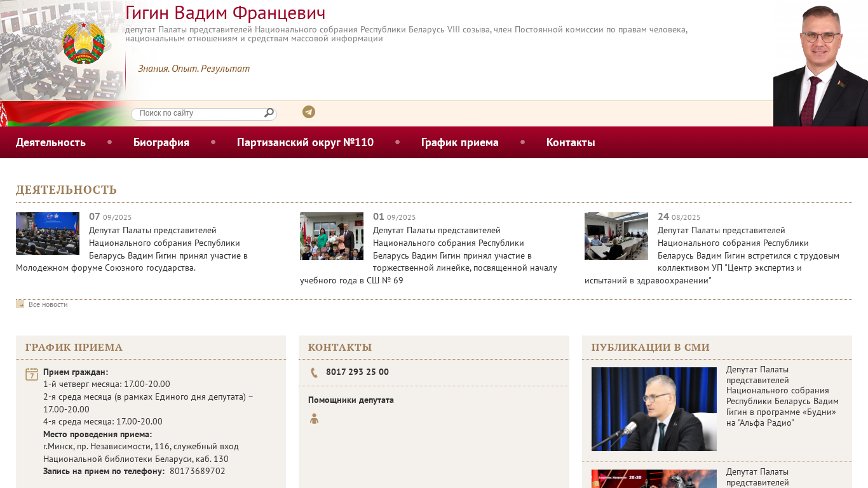Image resolution: width=868 pixels, height=488 pixels.
Task: Open the Деятельность menu item
Action: 51,142
